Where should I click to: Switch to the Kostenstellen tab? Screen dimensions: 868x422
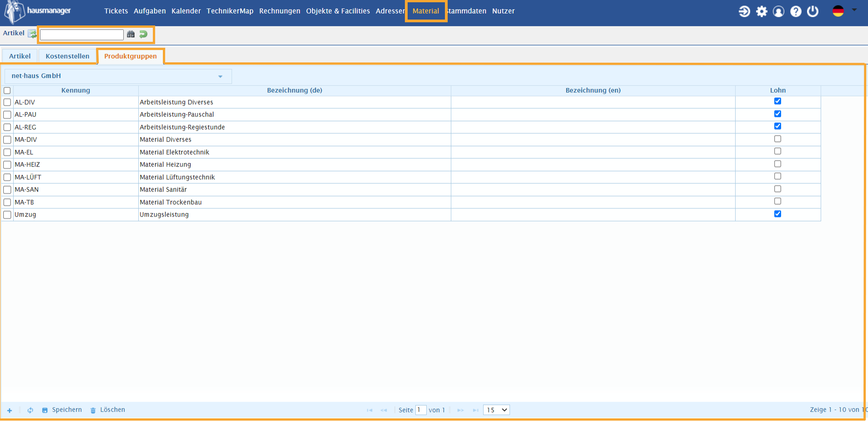(x=67, y=56)
